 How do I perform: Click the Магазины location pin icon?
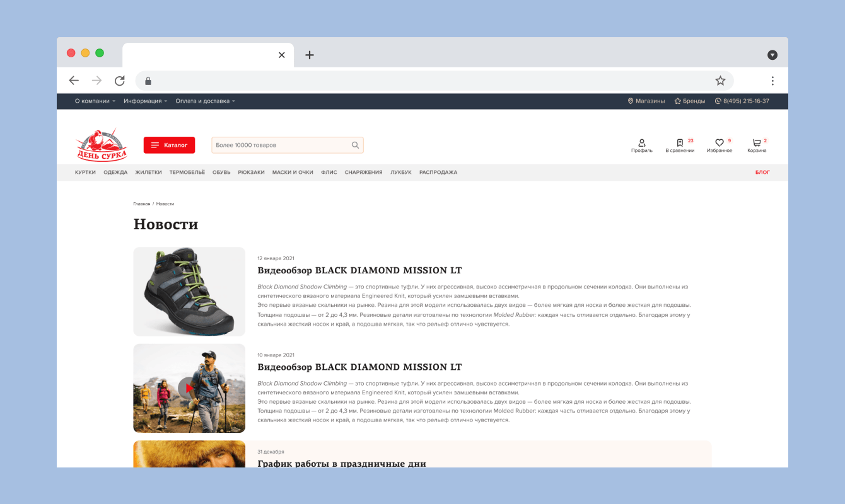(x=631, y=101)
